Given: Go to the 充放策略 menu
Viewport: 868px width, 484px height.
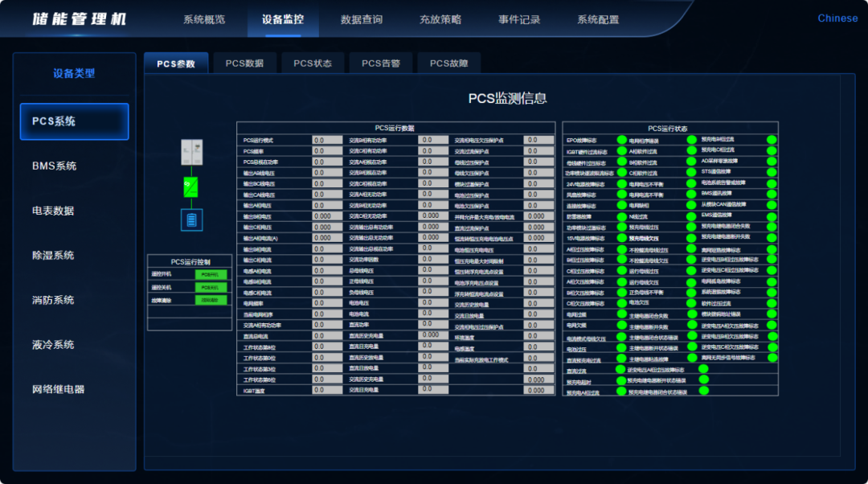Looking at the screenshot, I should click(440, 19).
